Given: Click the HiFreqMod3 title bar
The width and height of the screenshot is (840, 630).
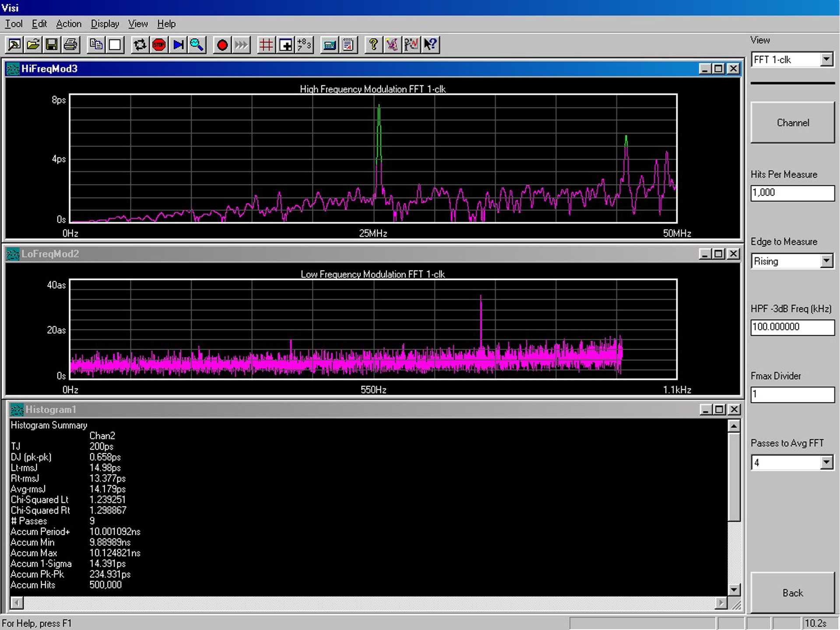Looking at the screenshot, I should coord(372,69).
